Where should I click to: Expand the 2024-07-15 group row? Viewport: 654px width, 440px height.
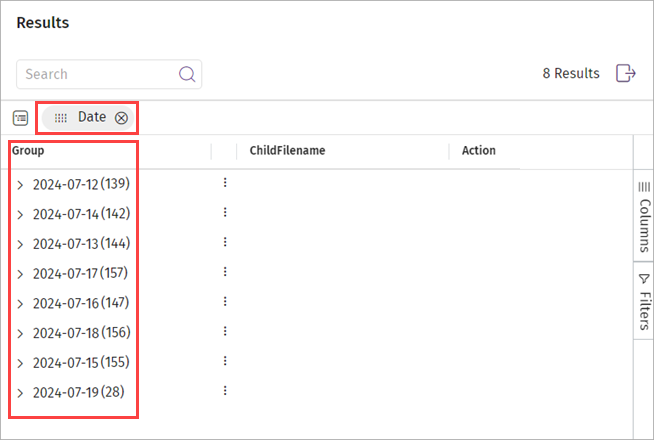20,363
